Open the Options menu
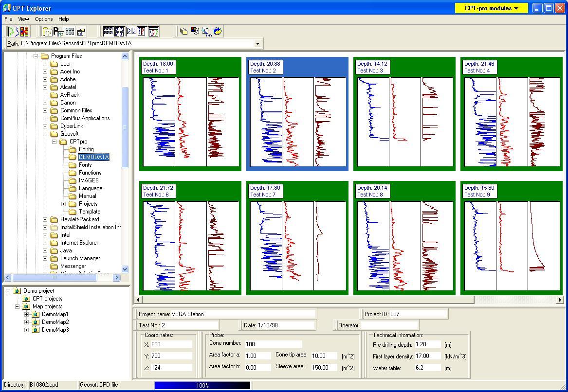Image resolution: width=568 pixels, height=392 pixels. [44, 19]
